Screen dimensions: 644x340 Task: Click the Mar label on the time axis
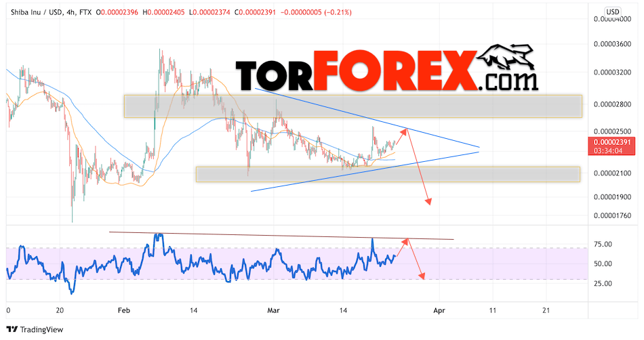pyautogui.click(x=273, y=310)
